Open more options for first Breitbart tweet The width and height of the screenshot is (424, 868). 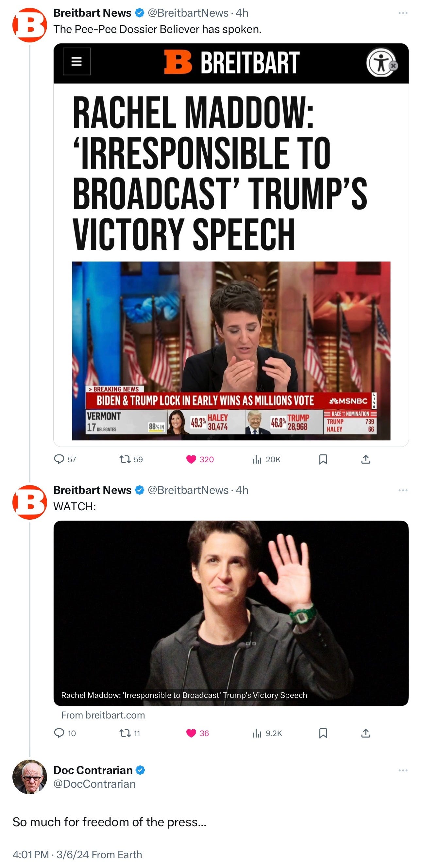[x=403, y=13]
